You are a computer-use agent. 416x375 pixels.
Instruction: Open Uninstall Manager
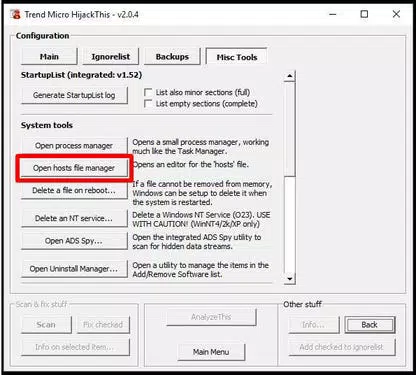[74, 269]
